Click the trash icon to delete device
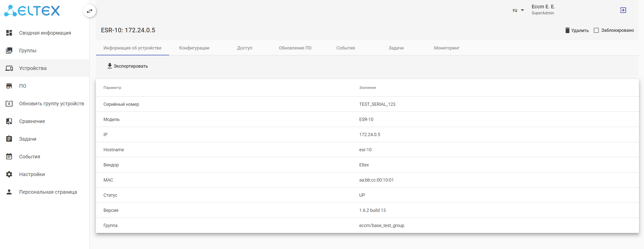Viewport: 644px width, 249px height. click(567, 30)
